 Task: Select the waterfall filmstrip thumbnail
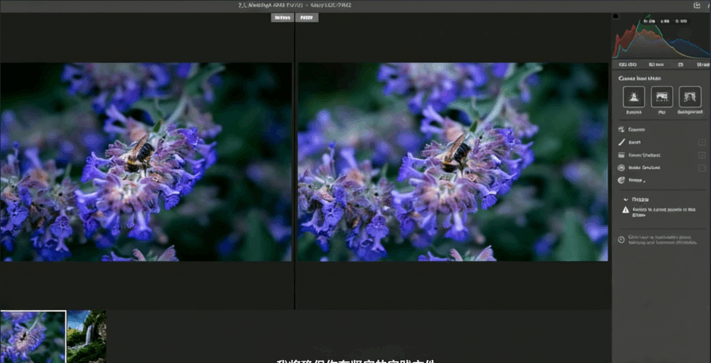tap(87, 337)
